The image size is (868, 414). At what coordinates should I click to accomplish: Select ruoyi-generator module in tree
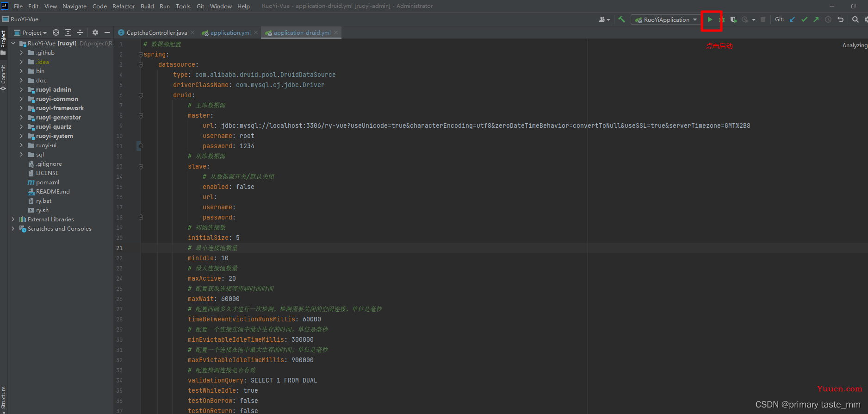58,117
